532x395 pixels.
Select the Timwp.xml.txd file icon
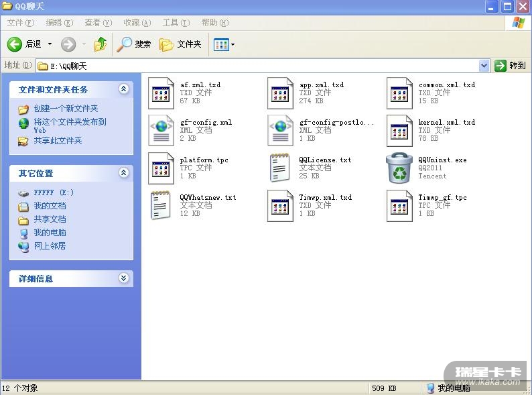point(280,205)
